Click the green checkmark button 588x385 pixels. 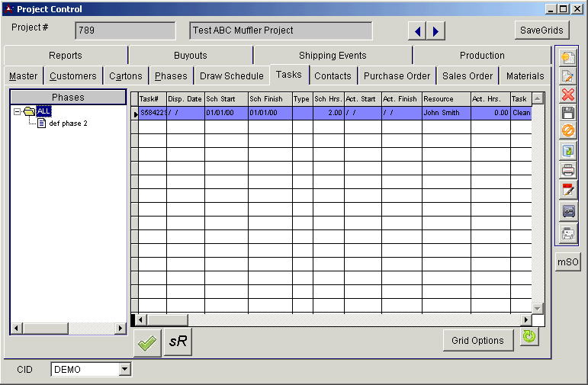point(147,343)
